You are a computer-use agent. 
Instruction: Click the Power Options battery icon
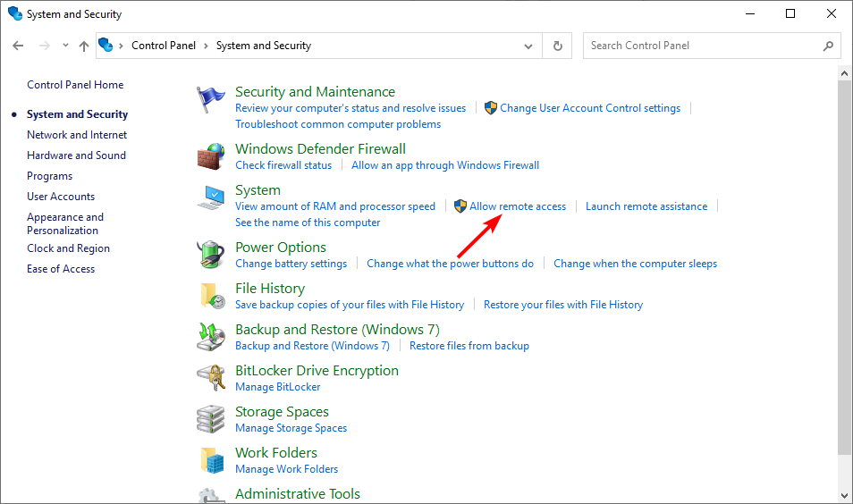click(210, 255)
